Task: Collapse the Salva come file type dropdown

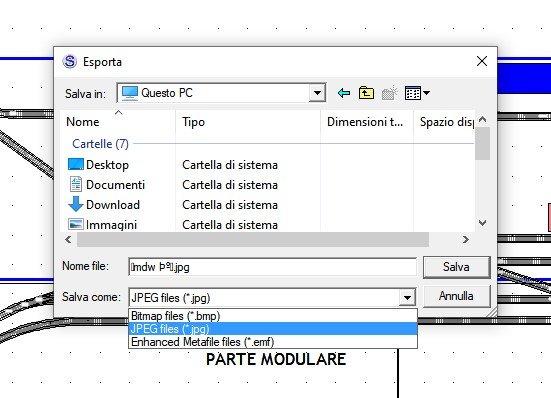Action: pyautogui.click(x=407, y=298)
